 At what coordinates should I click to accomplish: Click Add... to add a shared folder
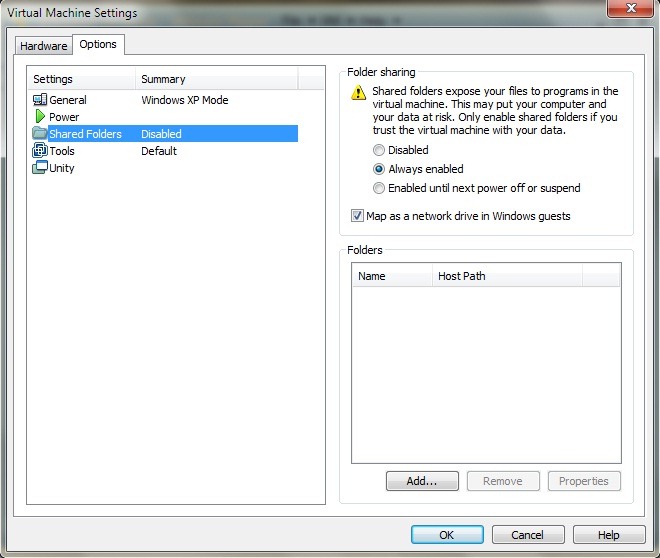point(422,481)
